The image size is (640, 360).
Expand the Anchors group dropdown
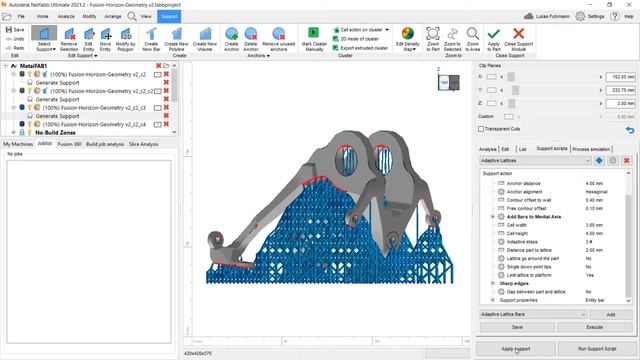268,56
